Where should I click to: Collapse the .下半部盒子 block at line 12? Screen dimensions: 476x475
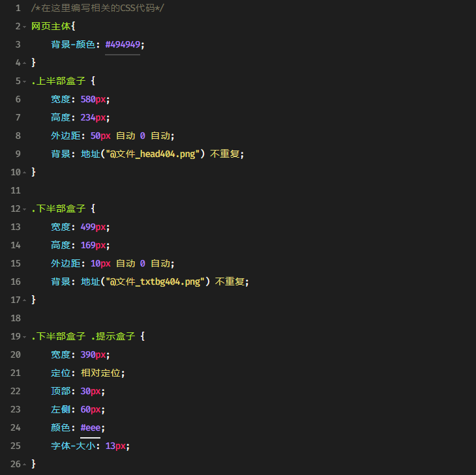click(x=25, y=209)
